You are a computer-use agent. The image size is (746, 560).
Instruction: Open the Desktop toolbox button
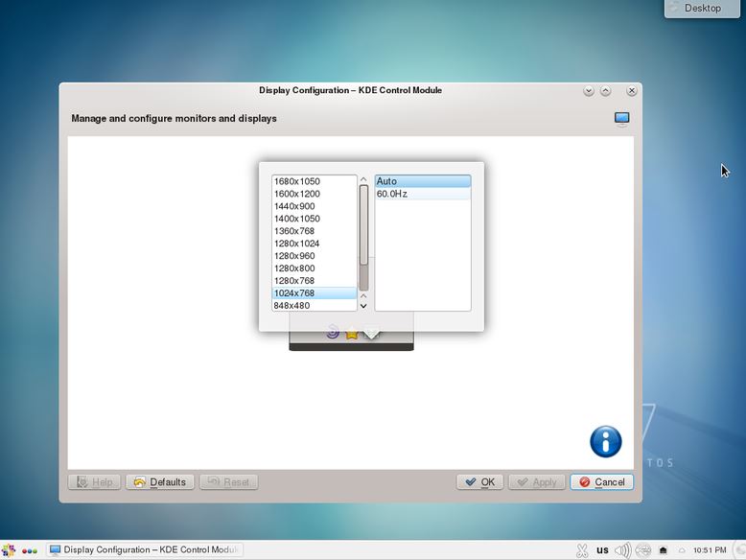[702, 8]
